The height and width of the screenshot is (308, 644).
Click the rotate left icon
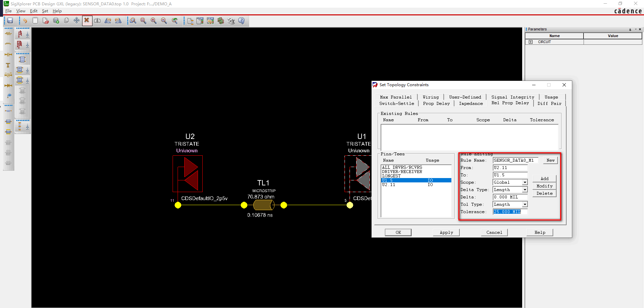click(x=108, y=21)
